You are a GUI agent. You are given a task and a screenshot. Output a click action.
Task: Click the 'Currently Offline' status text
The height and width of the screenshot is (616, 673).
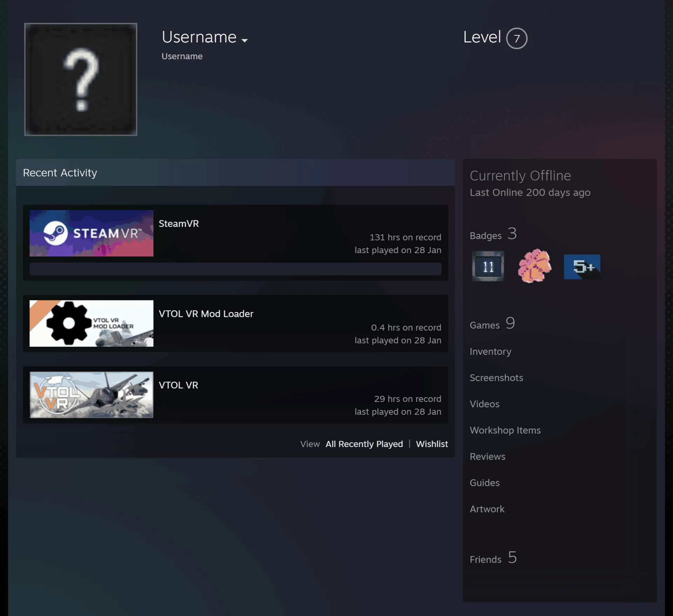click(x=520, y=176)
